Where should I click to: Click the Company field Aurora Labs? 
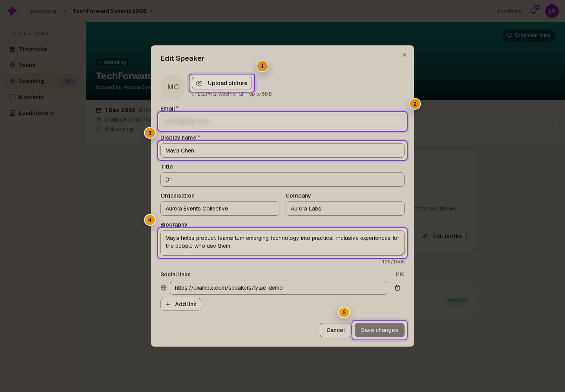[x=345, y=209]
